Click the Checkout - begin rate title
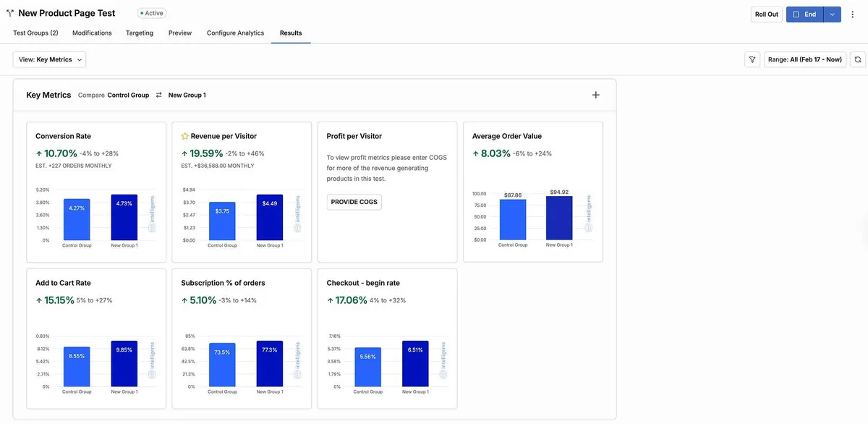 click(363, 283)
